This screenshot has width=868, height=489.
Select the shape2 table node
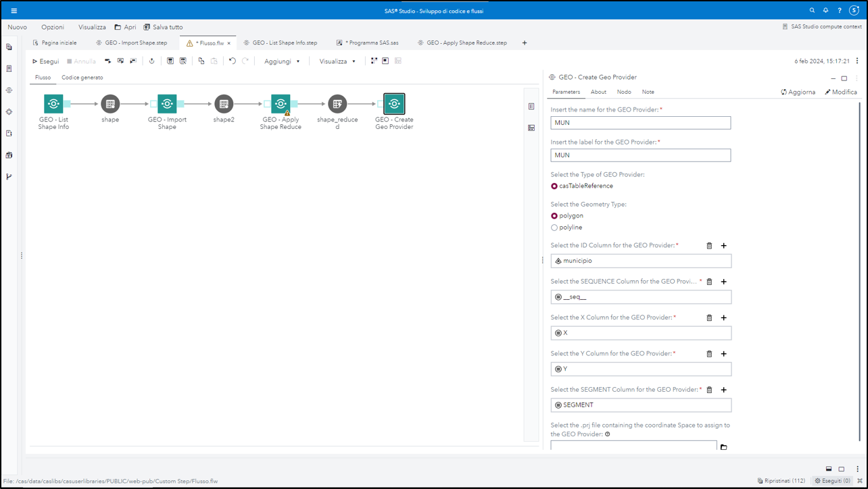coord(224,104)
